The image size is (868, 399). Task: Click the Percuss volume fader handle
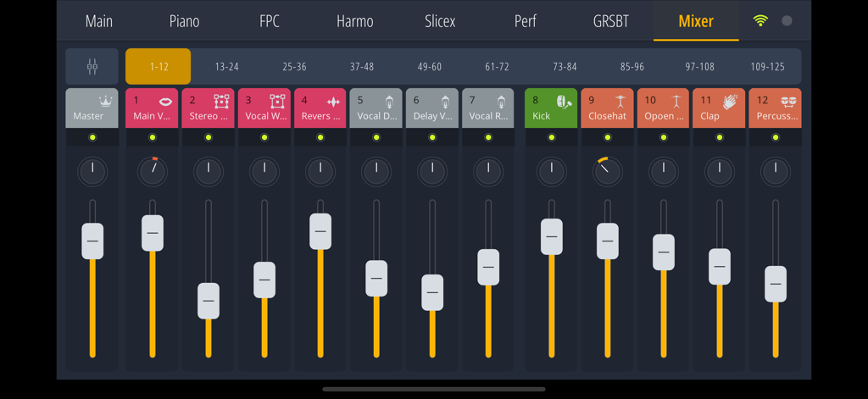pos(775,284)
